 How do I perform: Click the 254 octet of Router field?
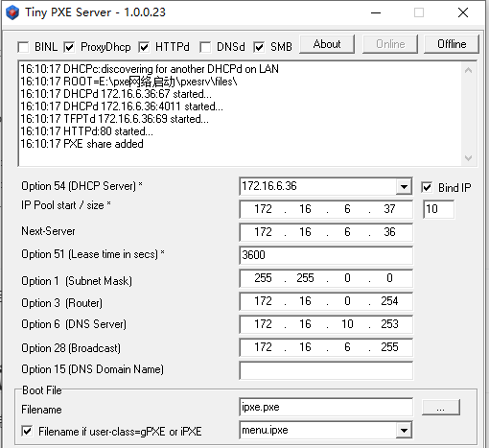(389, 301)
